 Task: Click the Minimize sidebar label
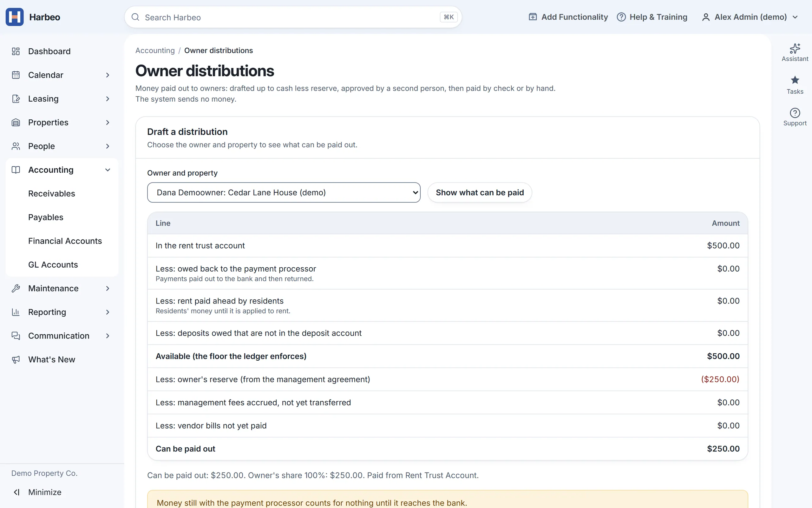pos(45,492)
